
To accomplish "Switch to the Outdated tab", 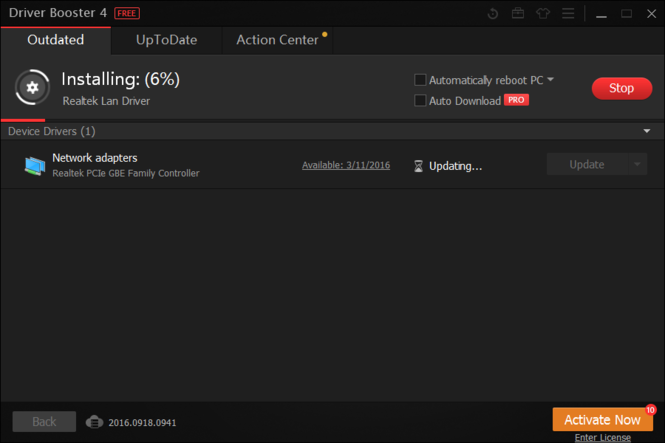I will 56,40.
